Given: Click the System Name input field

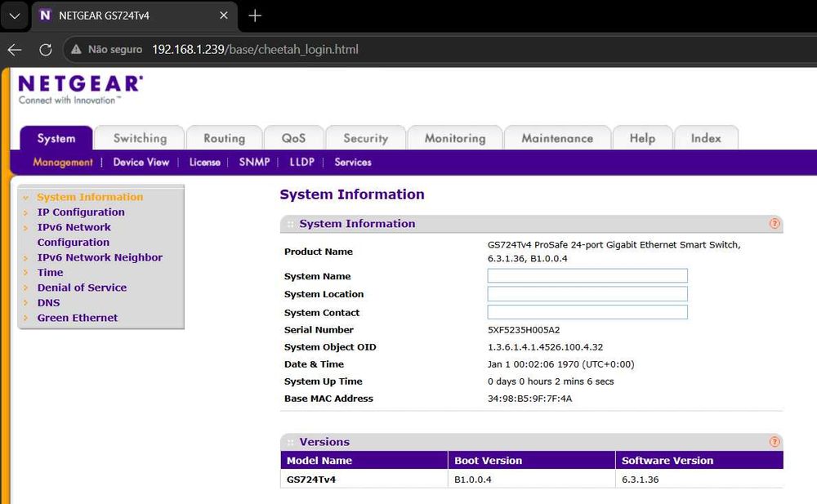Looking at the screenshot, I should tap(587, 276).
